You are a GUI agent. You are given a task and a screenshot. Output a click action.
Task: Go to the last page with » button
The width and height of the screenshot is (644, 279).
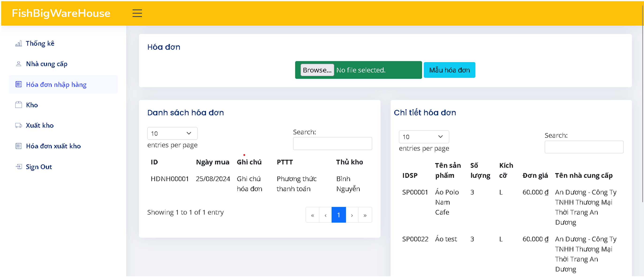tap(365, 215)
